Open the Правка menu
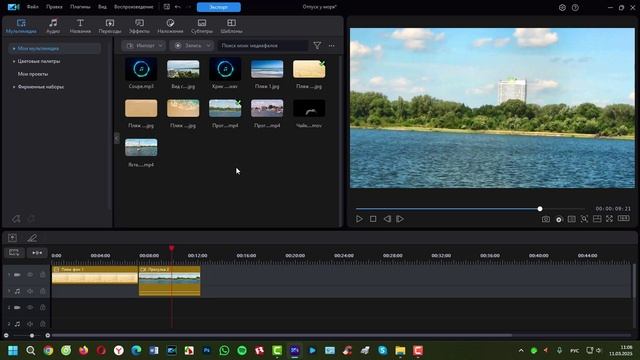 54,7
